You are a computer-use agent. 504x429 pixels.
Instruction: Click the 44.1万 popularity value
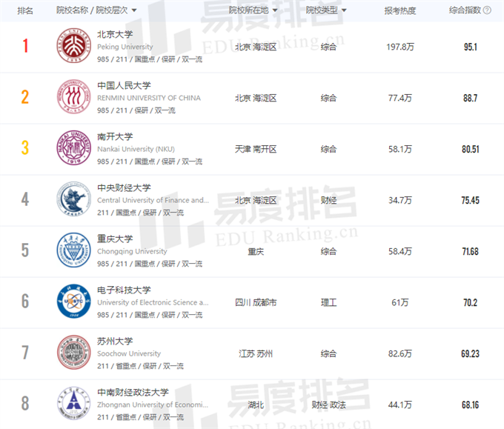(x=400, y=405)
